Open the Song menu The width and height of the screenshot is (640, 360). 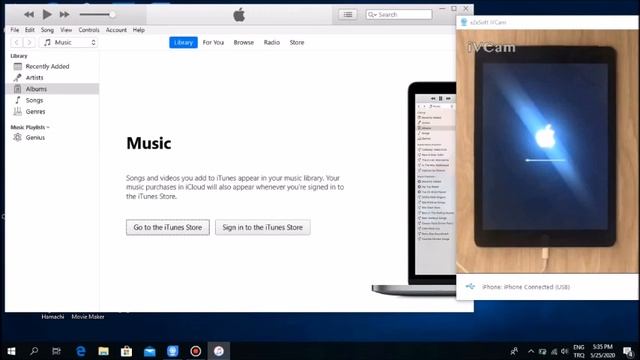(x=47, y=30)
